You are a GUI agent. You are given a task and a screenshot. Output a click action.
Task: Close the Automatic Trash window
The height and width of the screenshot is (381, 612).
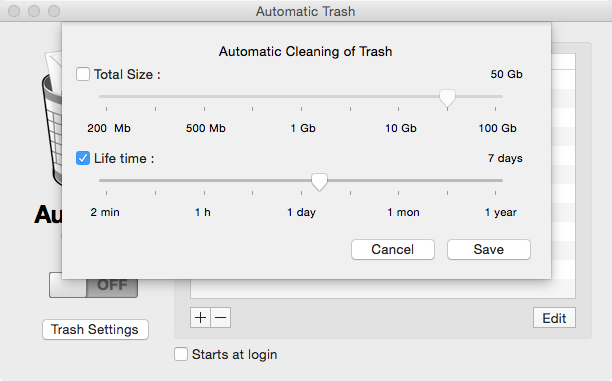[x=14, y=11]
